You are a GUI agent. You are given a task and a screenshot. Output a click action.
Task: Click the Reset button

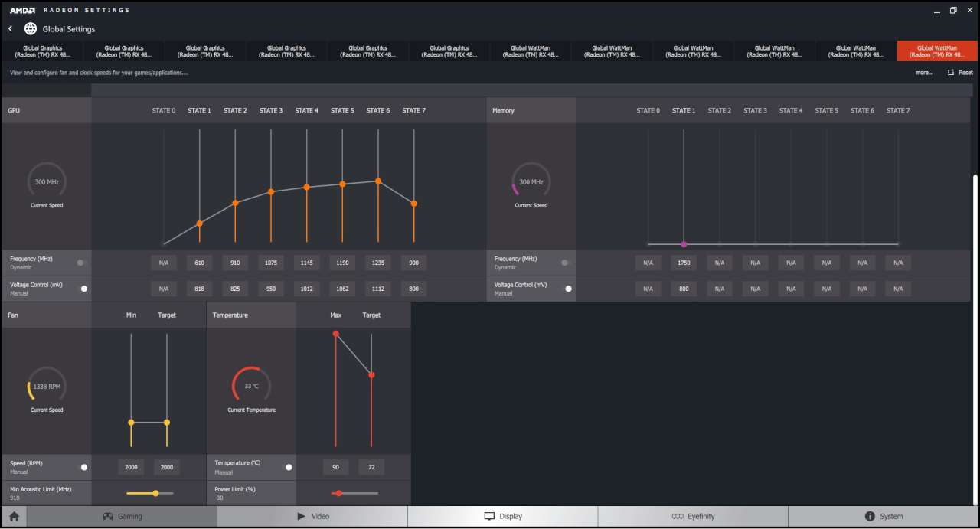coord(960,73)
